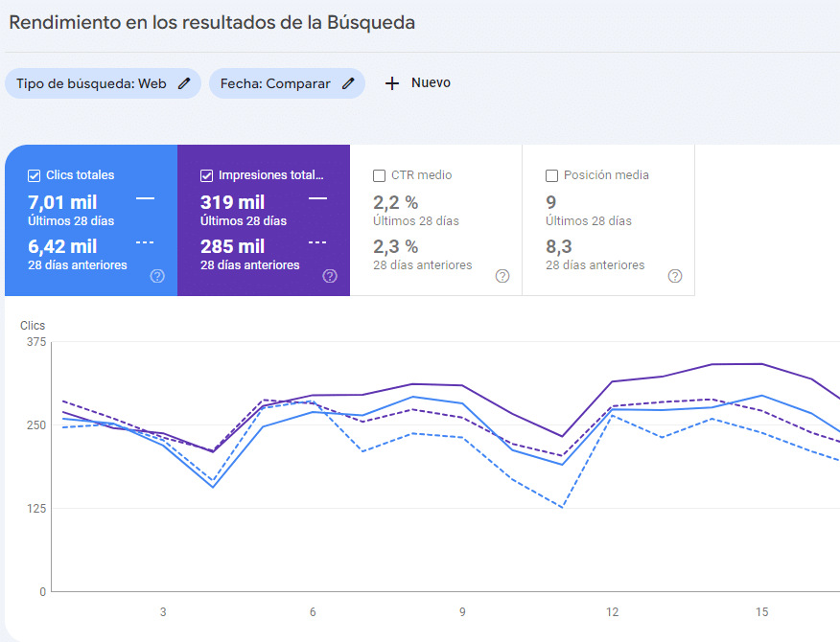Add a filter with the Nuevo label
This screenshot has width=840, height=642.
(431, 83)
